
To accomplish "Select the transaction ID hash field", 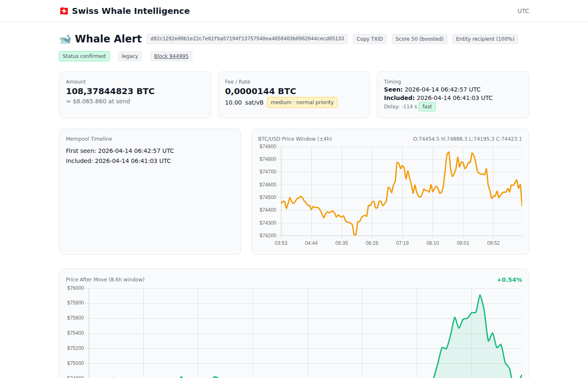I will [x=247, y=39].
